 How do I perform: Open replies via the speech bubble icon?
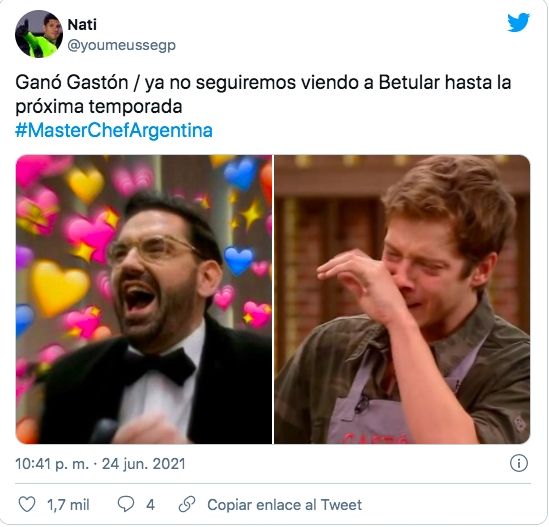click(x=126, y=504)
